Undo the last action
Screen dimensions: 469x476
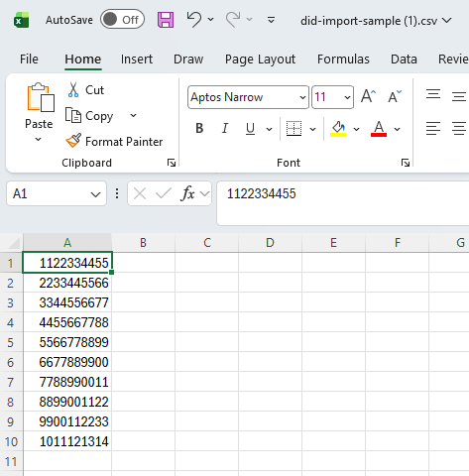click(194, 19)
